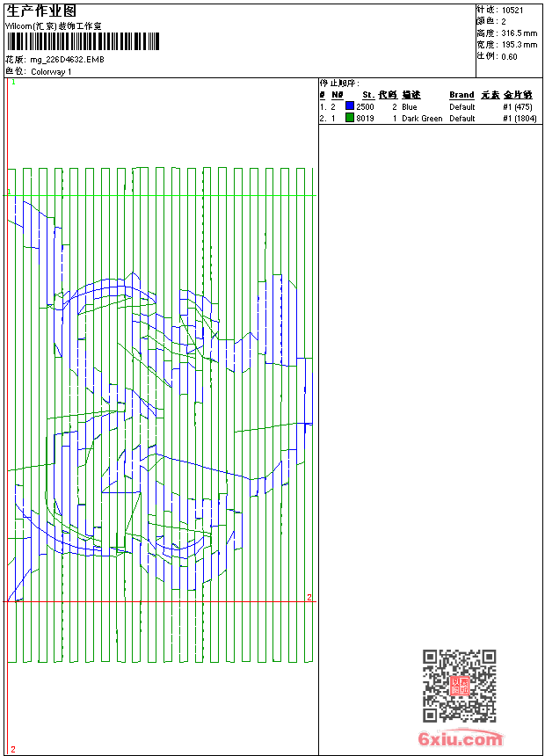Click the dark green color swatch in row 2
Image resolution: width=545 pixels, height=756 pixels.
point(350,118)
